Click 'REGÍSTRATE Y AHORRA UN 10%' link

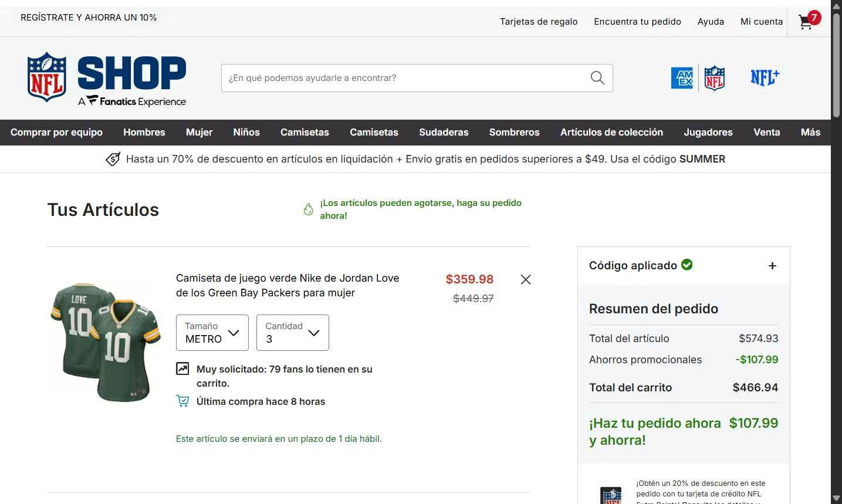click(89, 18)
